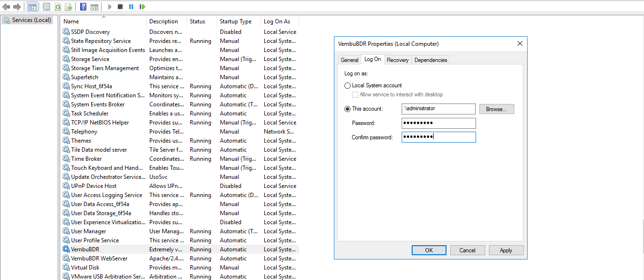The width and height of the screenshot is (644, 280).
Task: Click the Browse... button
Action: click(497, 109)
